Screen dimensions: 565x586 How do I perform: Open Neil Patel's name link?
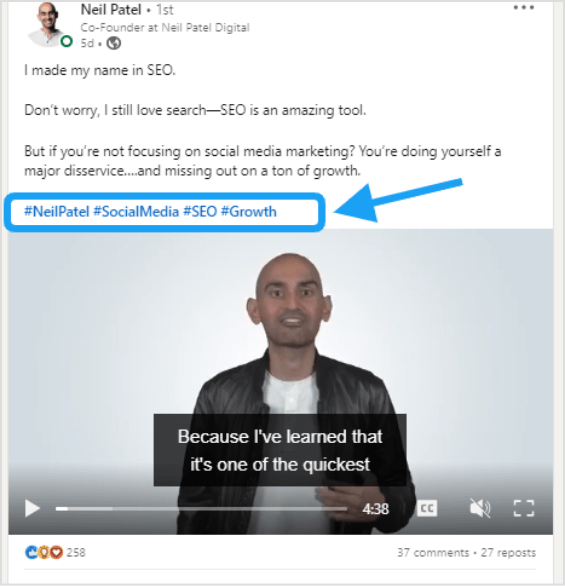pyautogui.click(x=111, y=9)
